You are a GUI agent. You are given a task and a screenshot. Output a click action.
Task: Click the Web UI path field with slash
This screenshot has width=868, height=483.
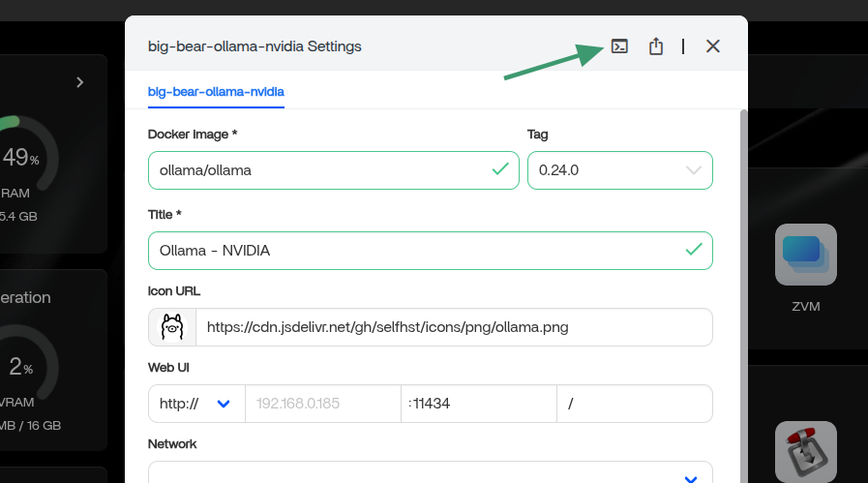click(x=635, y=404)
